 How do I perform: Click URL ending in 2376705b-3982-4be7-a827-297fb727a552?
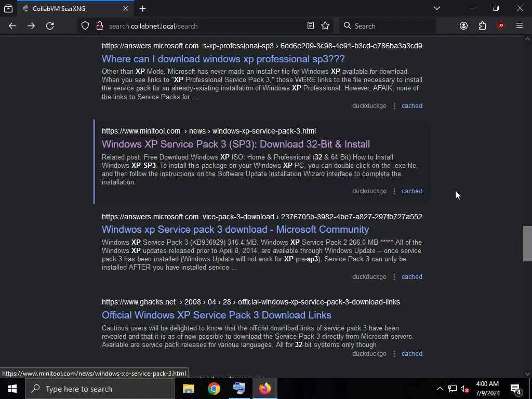(x=262, y=217)
